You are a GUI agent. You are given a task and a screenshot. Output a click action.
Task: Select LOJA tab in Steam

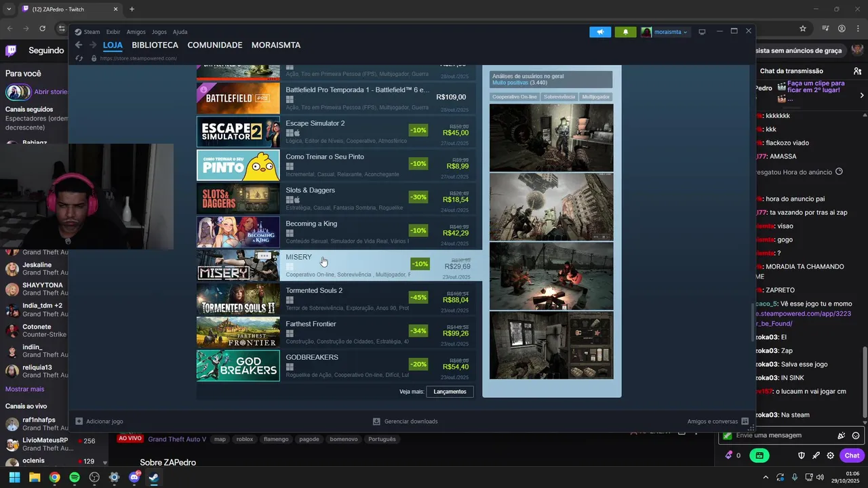(113, 45)
